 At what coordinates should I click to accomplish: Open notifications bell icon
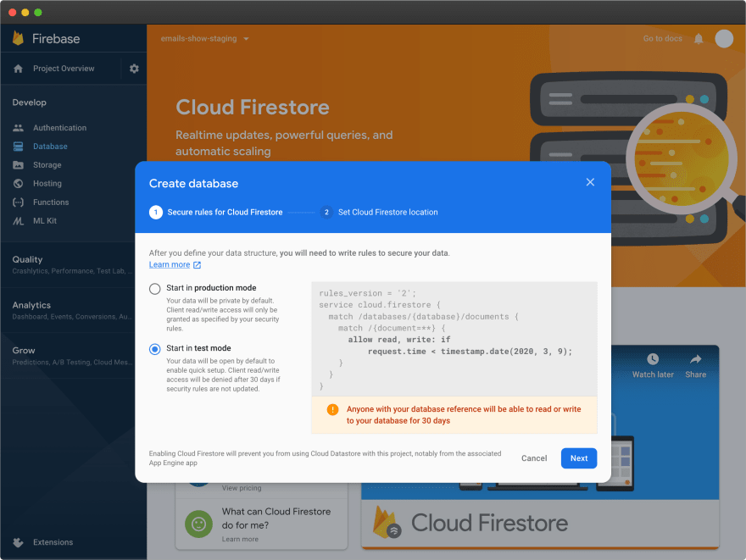coord(699,38)
